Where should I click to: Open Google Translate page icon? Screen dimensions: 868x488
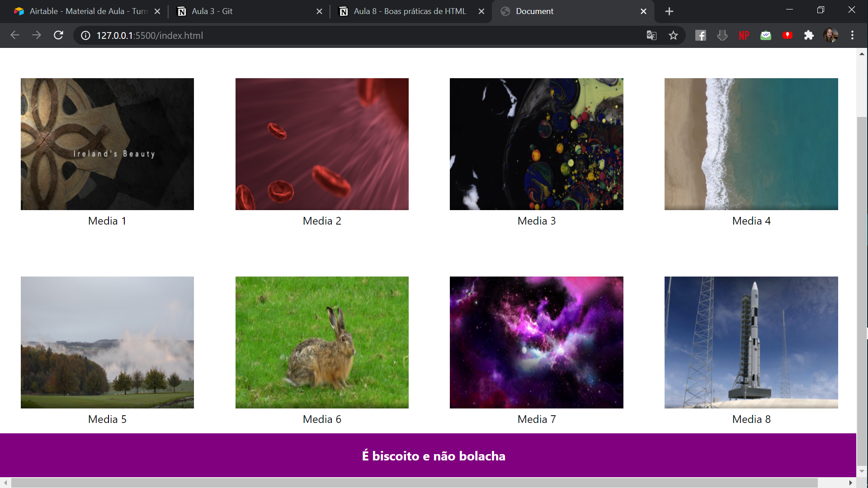tap(651, 35)
